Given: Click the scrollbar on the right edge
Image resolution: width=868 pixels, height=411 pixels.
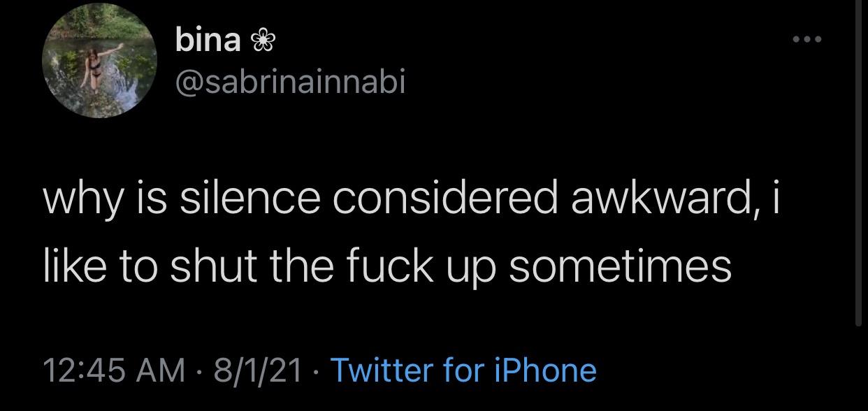Looking at the screenshot, I should 858,168.
